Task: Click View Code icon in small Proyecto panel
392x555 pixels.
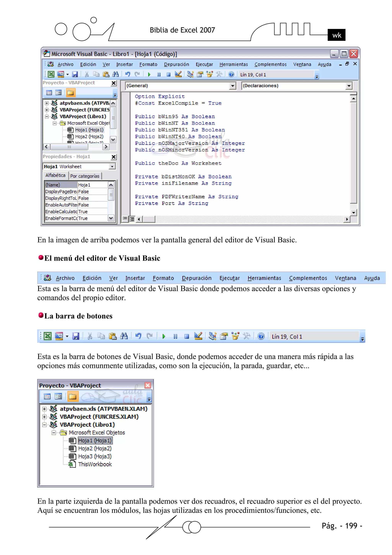Action: [x=49, y=93]
